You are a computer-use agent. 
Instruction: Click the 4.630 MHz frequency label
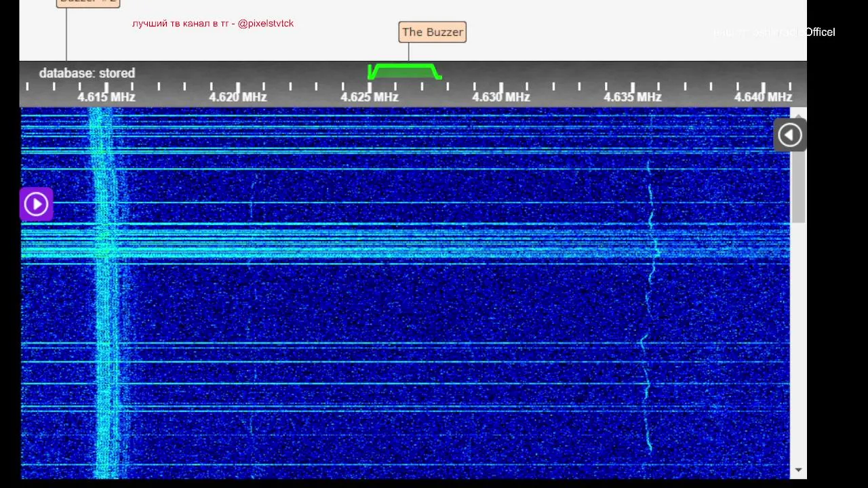tap(501, 97)
